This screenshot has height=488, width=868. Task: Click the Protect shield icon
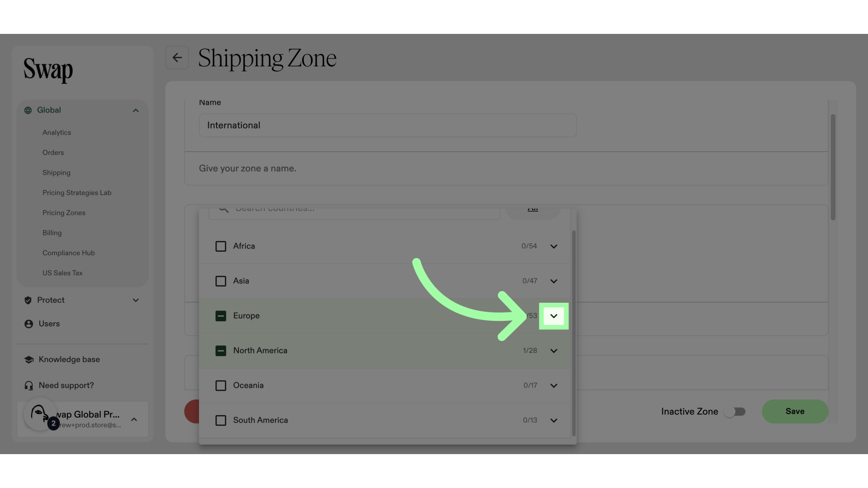click(x=28, y=300)
